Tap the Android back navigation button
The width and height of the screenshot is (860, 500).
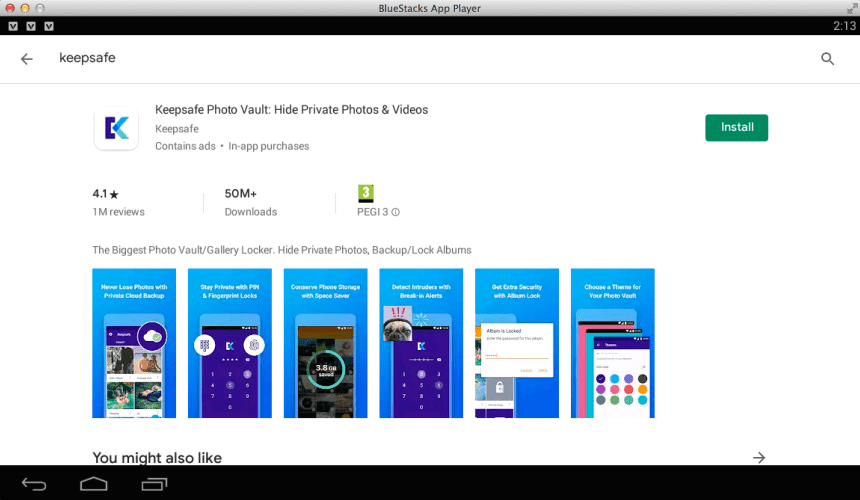[x=34, y=484]
